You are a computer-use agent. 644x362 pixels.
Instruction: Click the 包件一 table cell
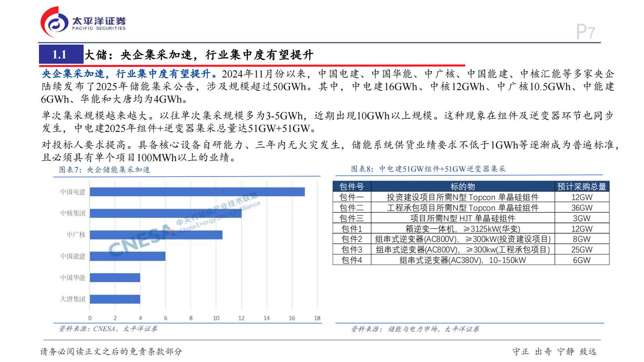[x=352, y=197]
